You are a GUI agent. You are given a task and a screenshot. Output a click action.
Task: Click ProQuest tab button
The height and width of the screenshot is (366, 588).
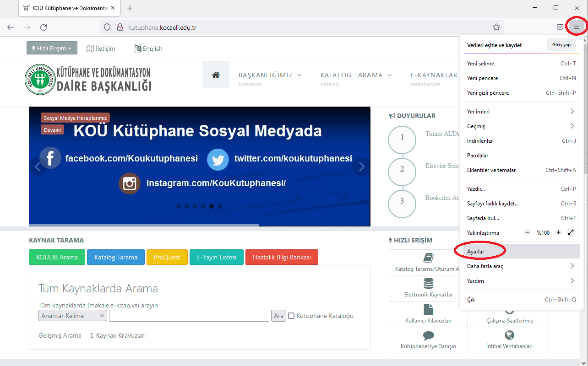[167, 257]
